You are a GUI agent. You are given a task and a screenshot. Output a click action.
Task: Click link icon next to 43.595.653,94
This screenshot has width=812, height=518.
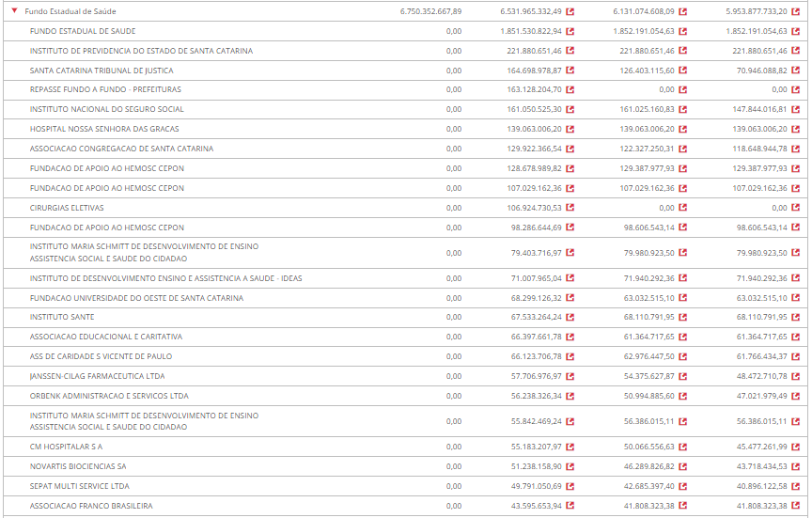click(570, 506)
